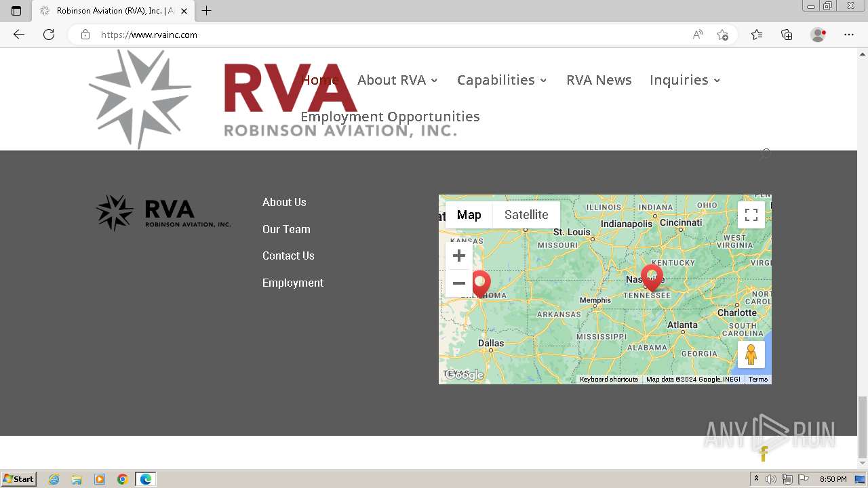This screenshot has width=868, height=488.
Task: Click the Facebook icon in footer
Action: click(x=764, y=454)
